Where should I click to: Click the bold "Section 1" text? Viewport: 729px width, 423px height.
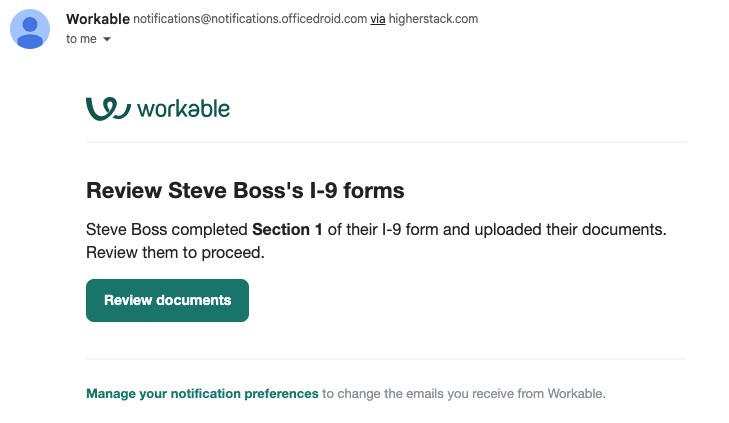pos(287,230)
